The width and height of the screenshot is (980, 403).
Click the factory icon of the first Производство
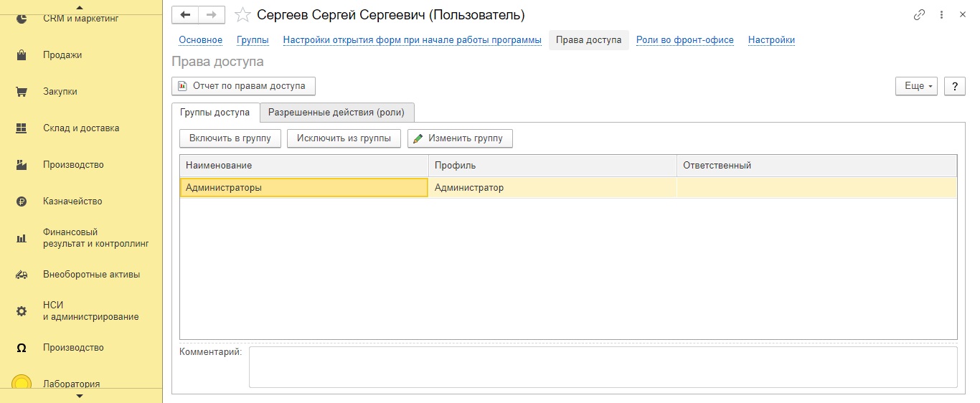coord(22,165)
